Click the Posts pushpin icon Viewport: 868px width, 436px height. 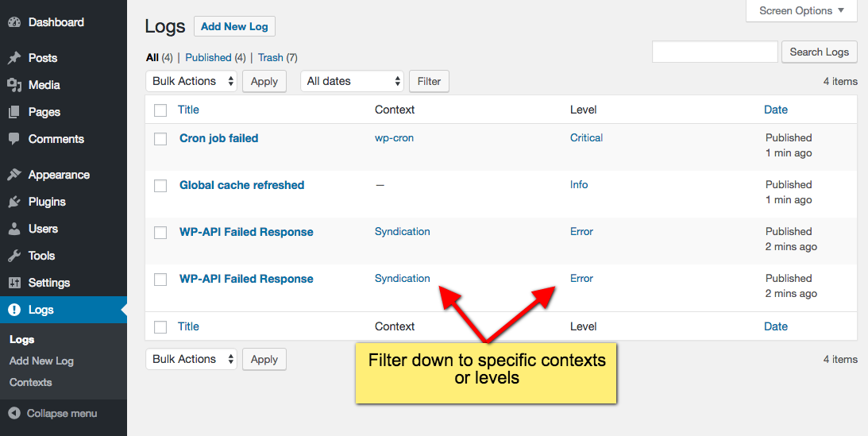[14, 58]
